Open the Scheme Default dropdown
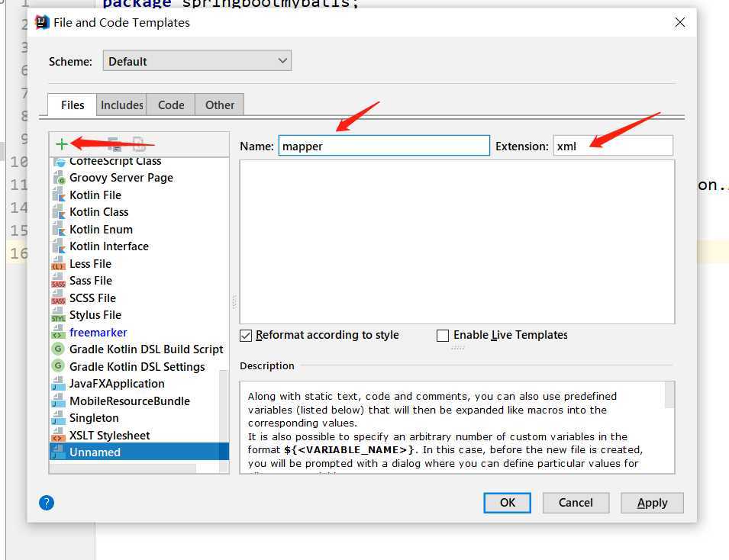Screen dimensions: 729x560 pos(197,61)
